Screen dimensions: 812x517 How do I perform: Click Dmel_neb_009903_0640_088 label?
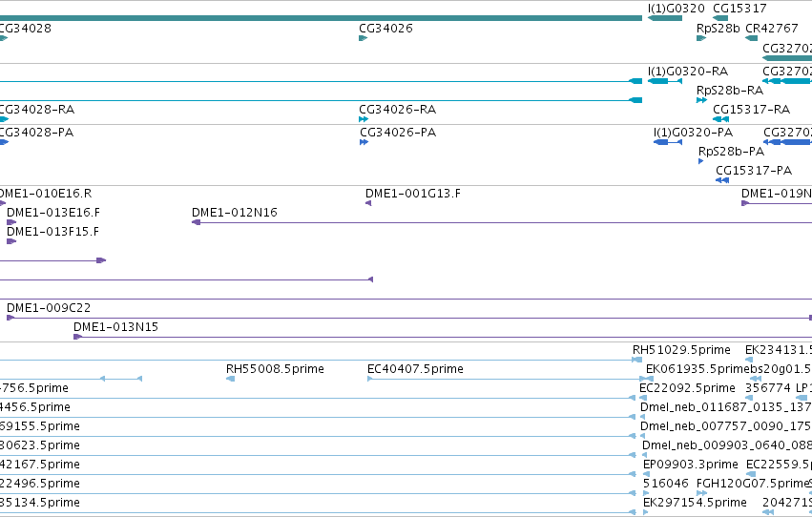pos(727,446)
